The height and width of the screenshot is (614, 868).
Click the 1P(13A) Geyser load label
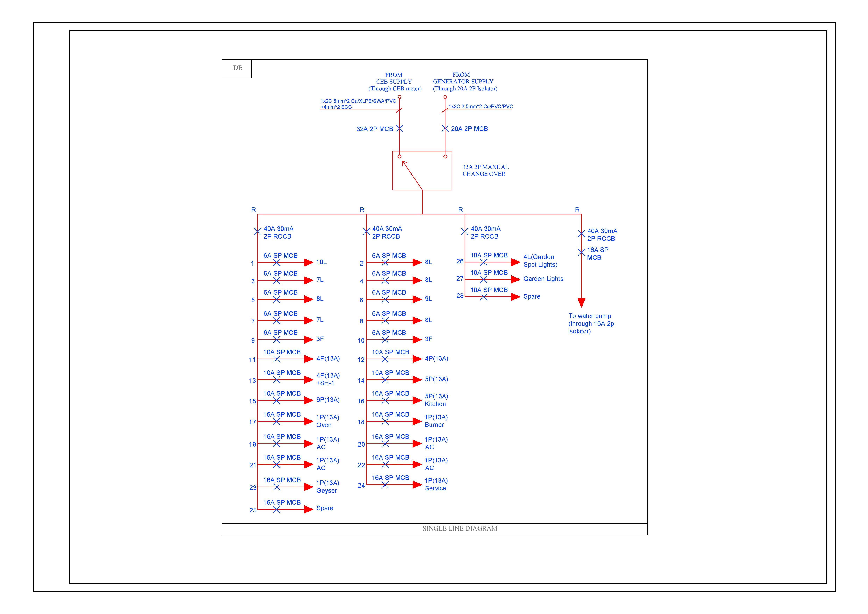[327, 487]
